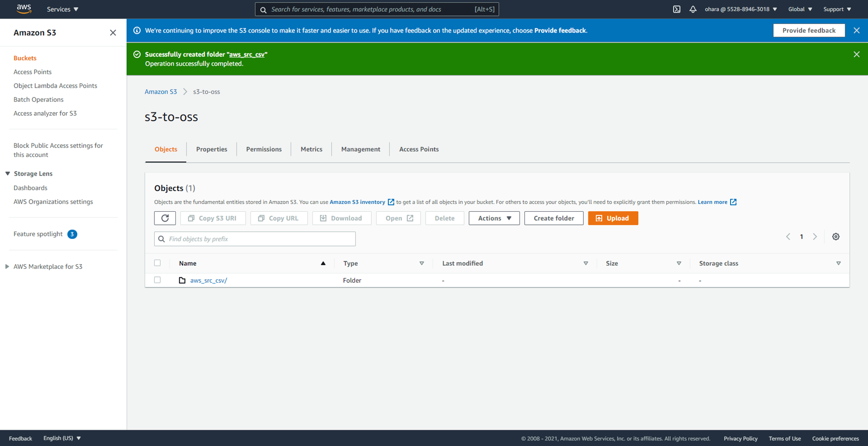Select the aws_src_csv/ row checkbox
The width and height of the screenshot is (868, 446).
tap(158, 280)
